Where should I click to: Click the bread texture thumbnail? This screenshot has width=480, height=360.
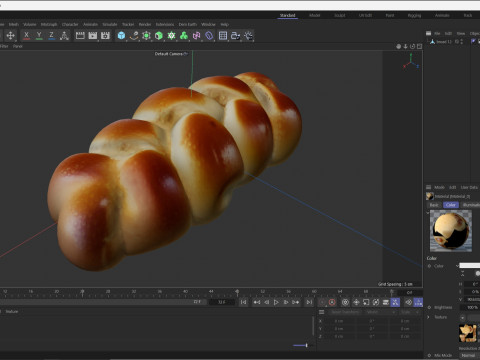468,333
